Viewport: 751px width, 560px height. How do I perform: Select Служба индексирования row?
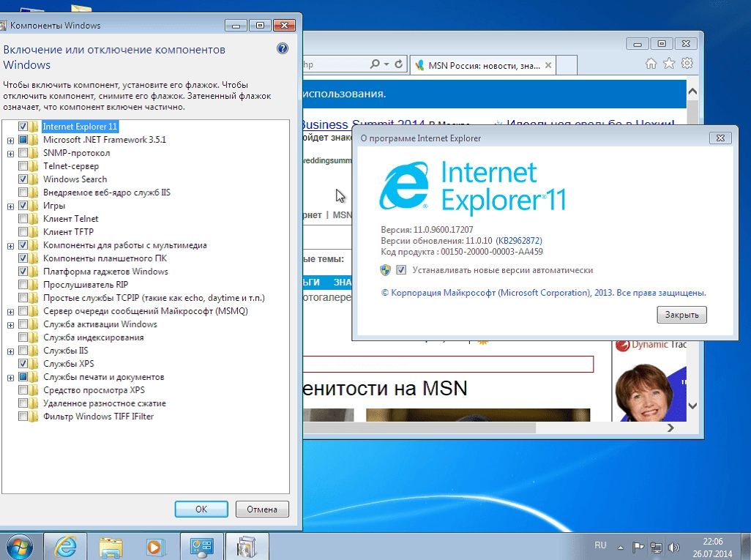94,337
